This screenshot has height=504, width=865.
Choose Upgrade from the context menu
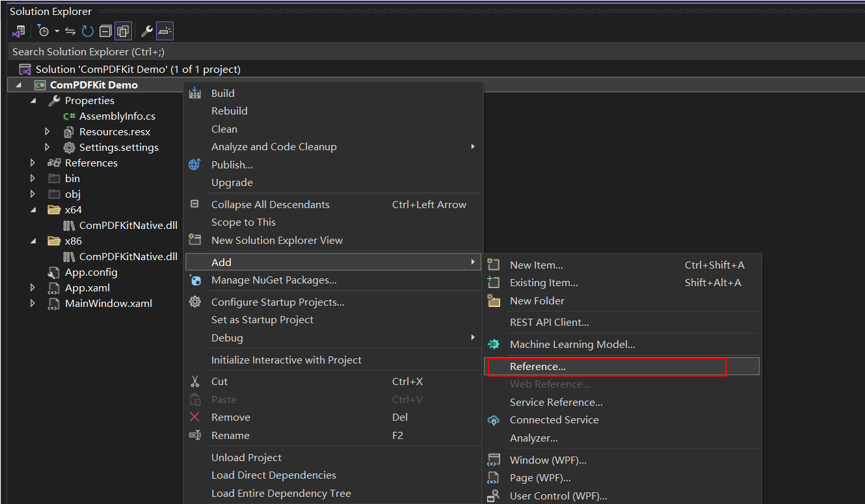pos(232,182)
